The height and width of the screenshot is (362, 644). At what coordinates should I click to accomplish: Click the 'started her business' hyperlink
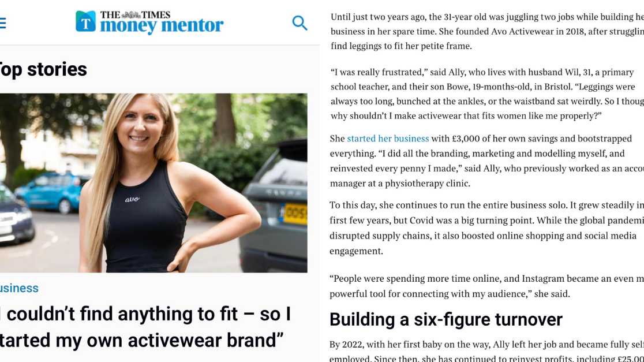coord(387,139)
